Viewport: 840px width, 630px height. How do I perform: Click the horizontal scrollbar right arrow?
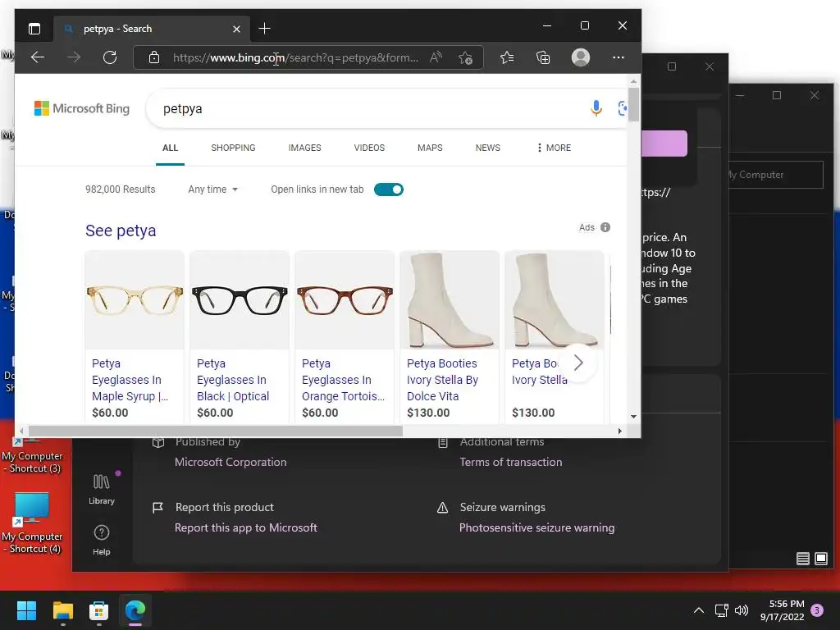[620, 431]
